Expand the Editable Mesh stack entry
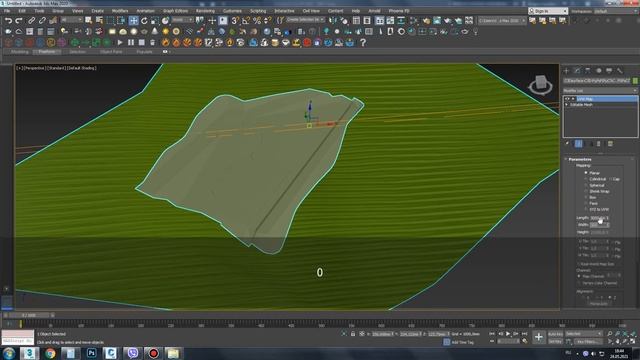 pyautogui.click(x=567, y=105)
